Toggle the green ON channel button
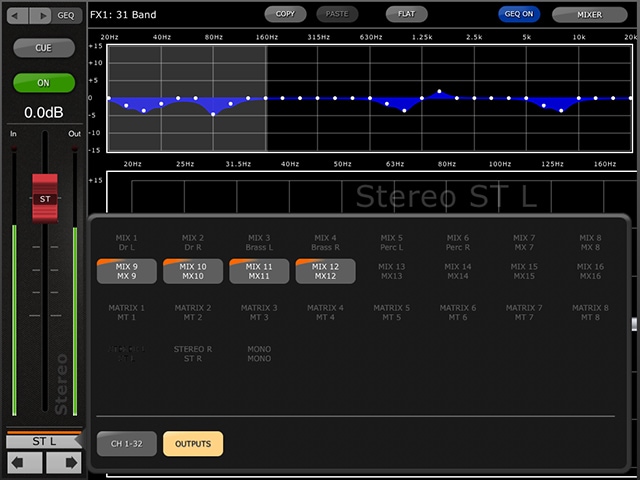 tap(44, 83)
